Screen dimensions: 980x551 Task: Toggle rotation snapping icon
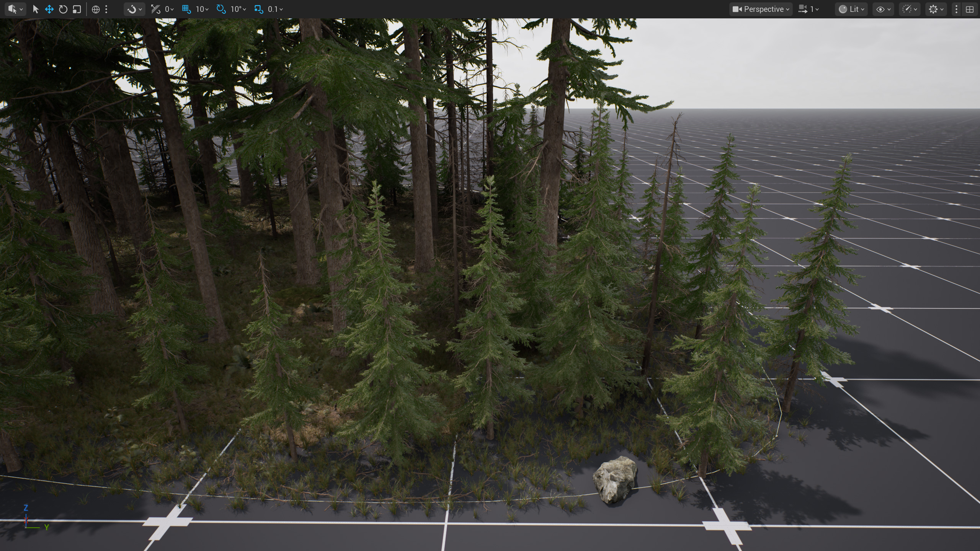[x=221, y=9]
